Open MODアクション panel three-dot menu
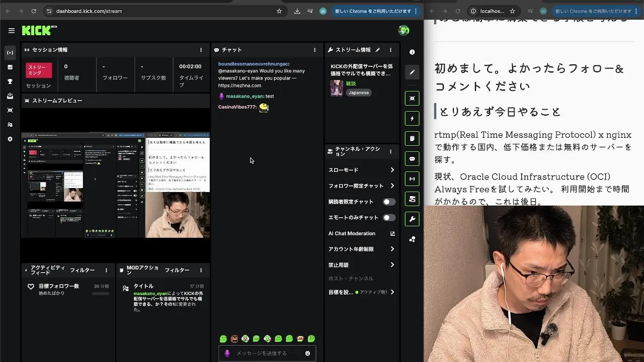The width and height of the screenshot is (644, 362). pos(201,270)
